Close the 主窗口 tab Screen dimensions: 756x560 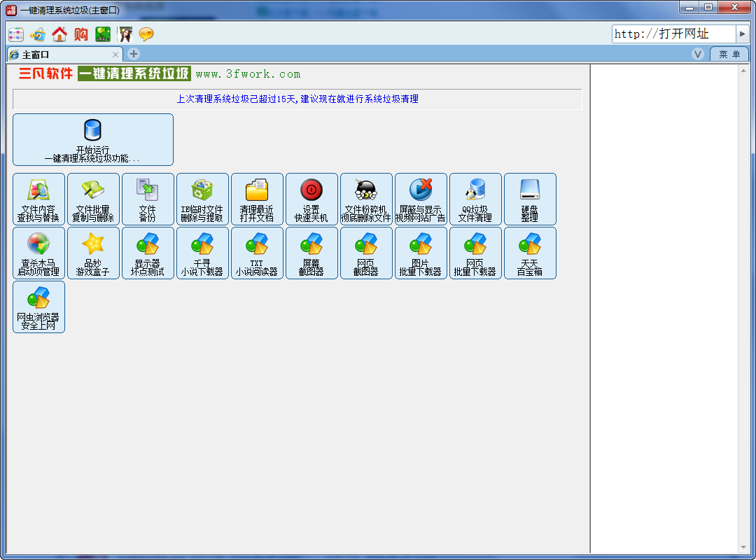tap(115, 55)
